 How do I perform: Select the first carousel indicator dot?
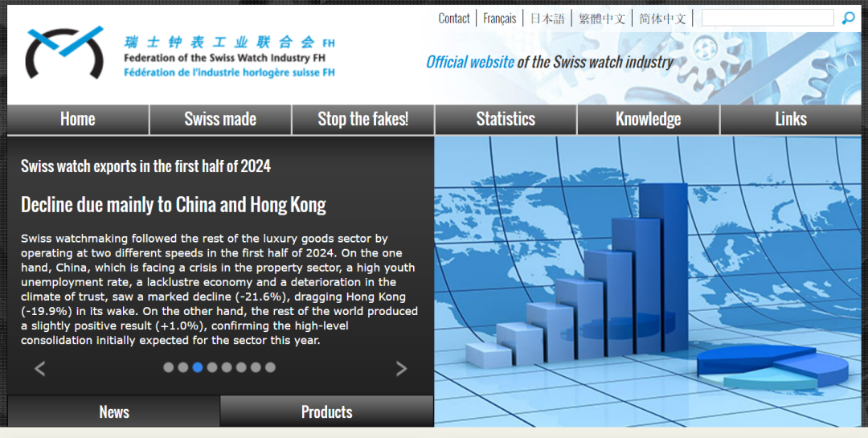coord(169,367)
